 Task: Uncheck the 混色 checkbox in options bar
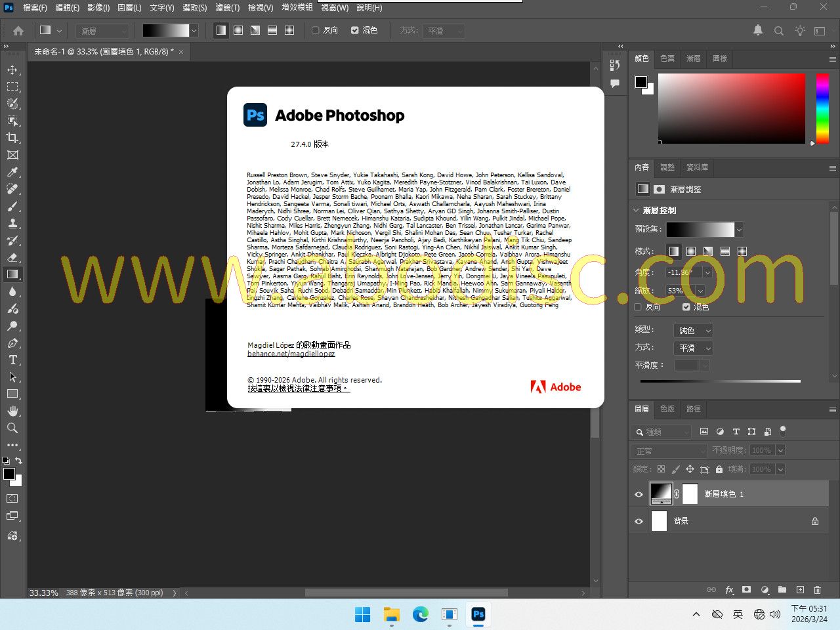[355, 30]
